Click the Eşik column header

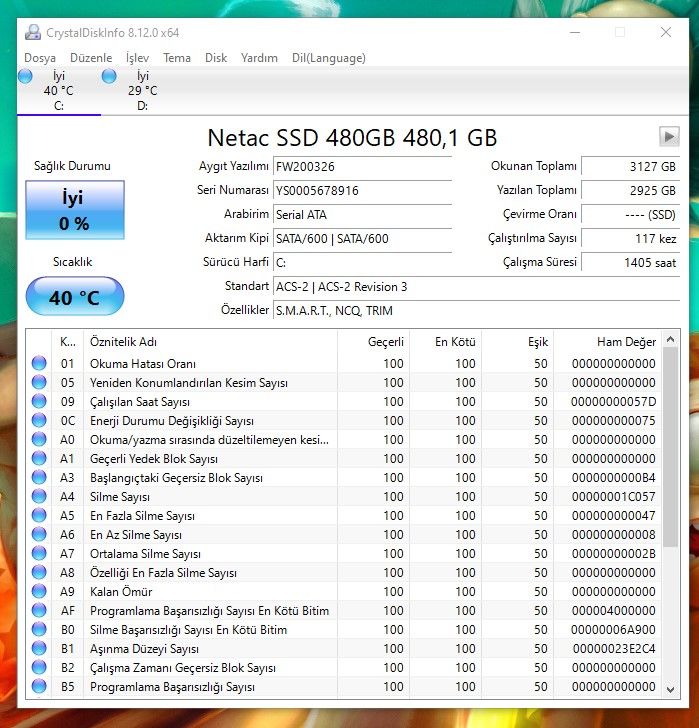pos(518,342)
